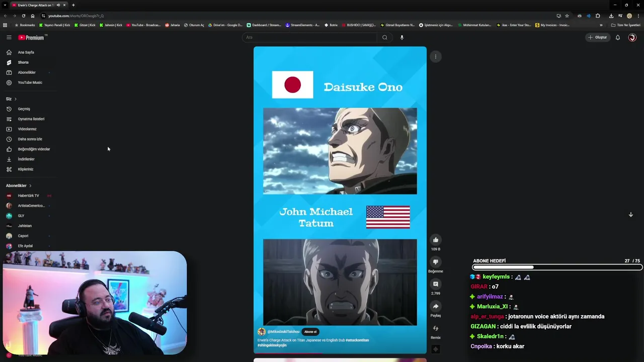Viewport: 644px width, 362px height.
Task: Open ArtistaGenerico channel subscription
Action: [31, 206]
